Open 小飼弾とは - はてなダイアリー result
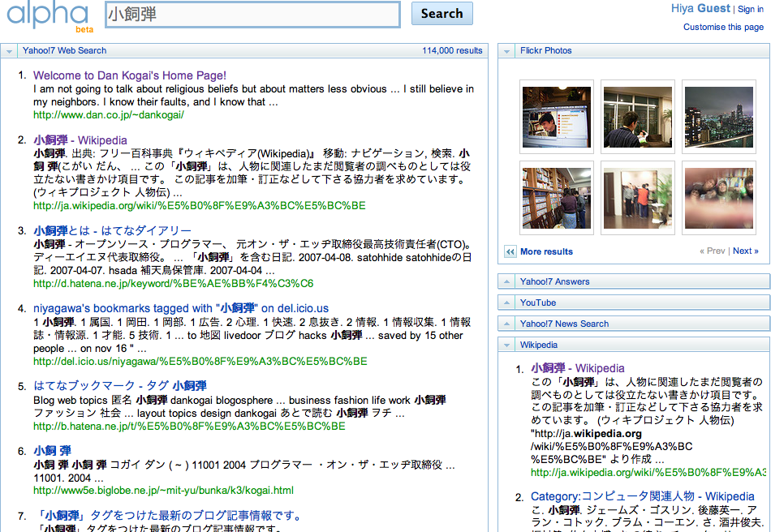The image size is (771, 532). (x=112, y=230)
